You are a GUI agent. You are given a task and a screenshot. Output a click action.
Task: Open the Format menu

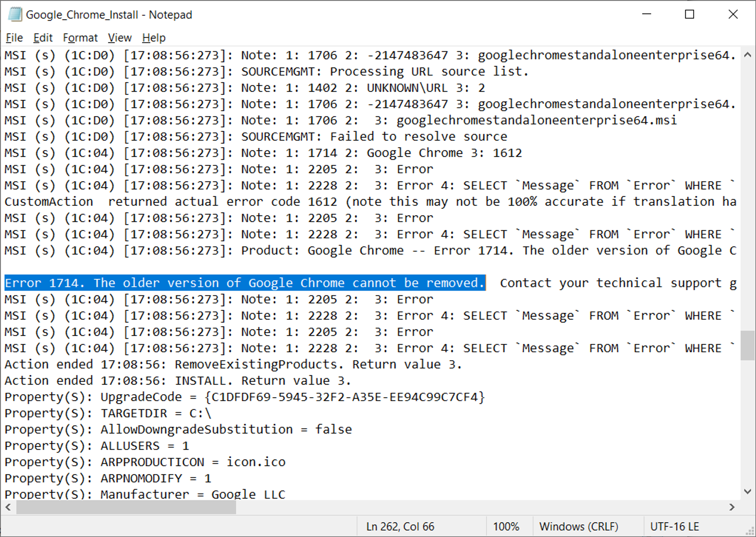80,38
